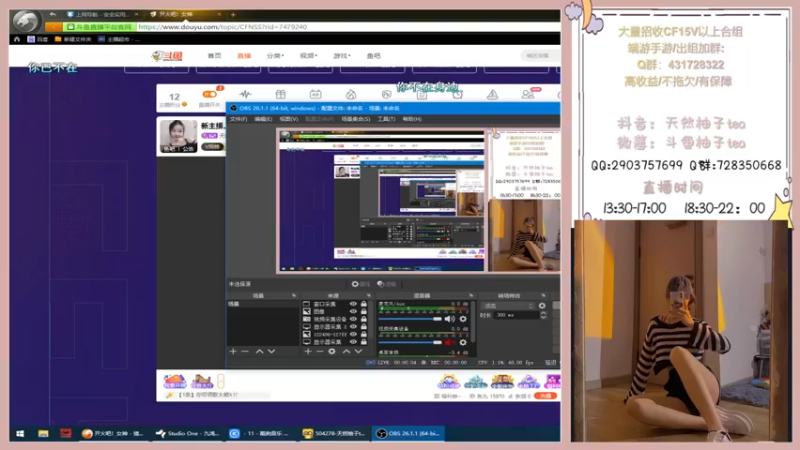
Task: Click the flame icon in Douyu toolbar
Action: point(351,94)
